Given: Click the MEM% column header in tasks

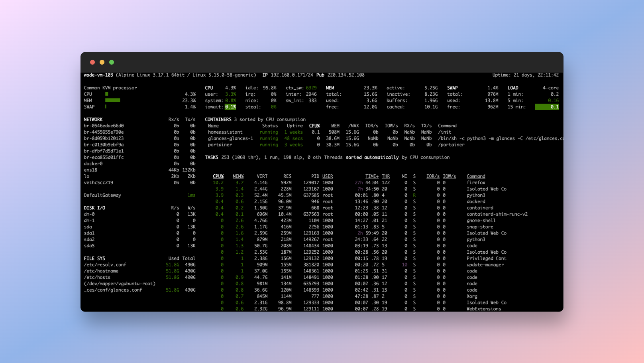Looking at the screenshot, I should tap(238, 176).
